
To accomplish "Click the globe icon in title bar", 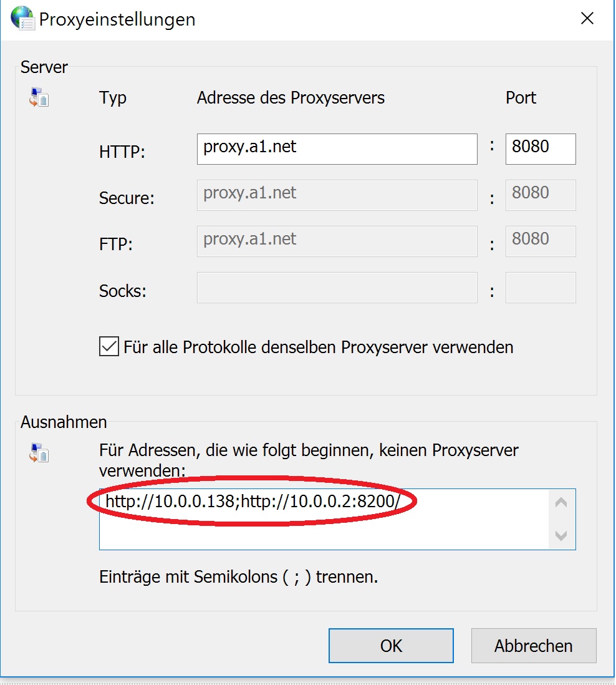I will (22, 18).
